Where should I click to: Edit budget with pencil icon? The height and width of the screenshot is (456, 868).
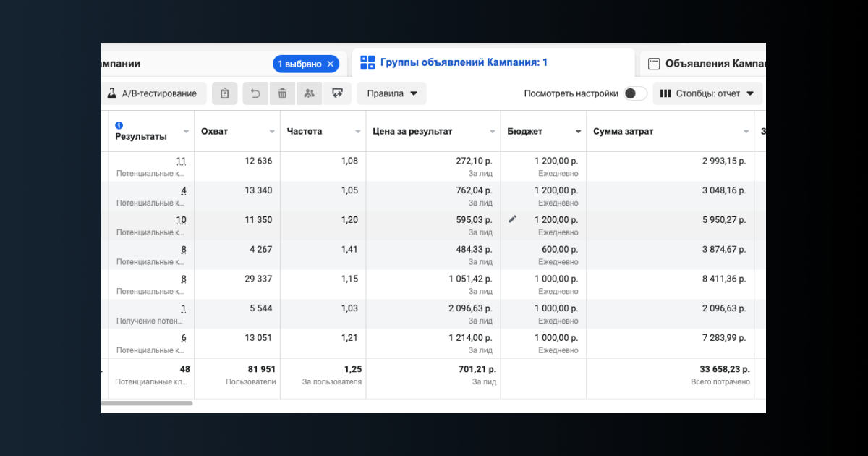click(513, 219)
